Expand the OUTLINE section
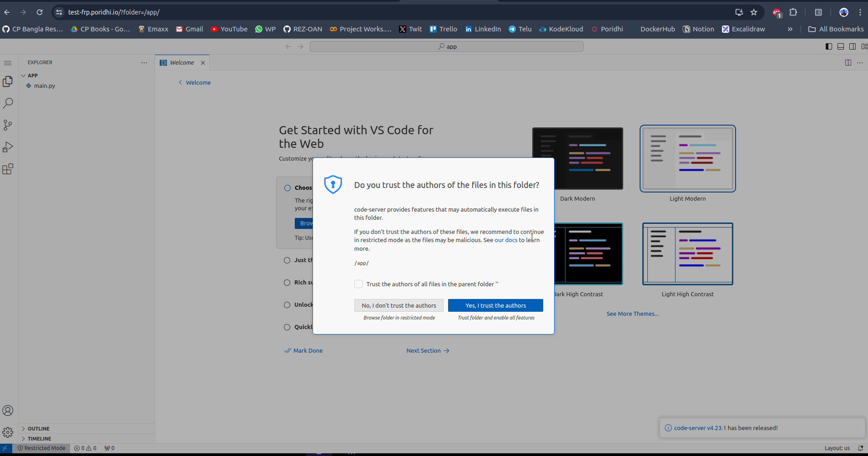 (x=39, y=429)
